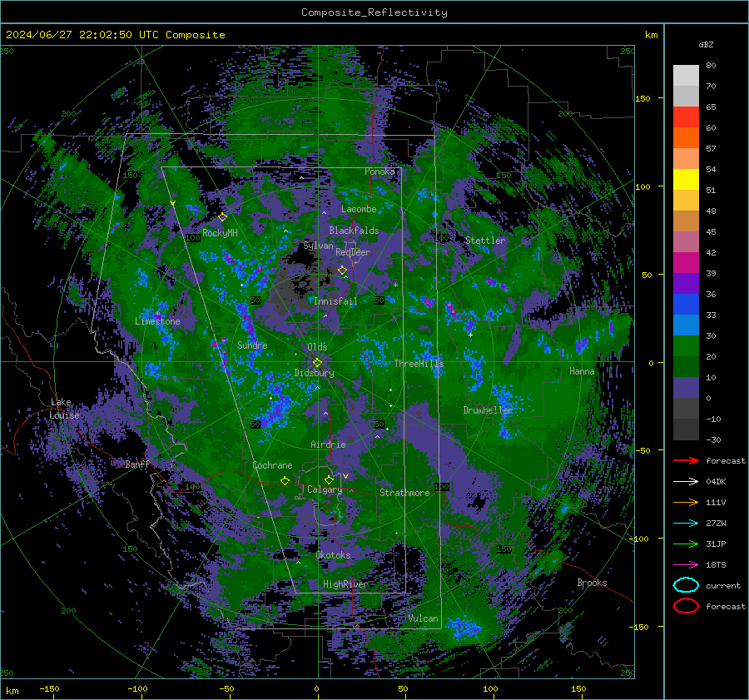Image resolution: width=749 pixels, height=700 pixels.
Task: Pick the green 31JP arrow symbol
Action: 686,544
